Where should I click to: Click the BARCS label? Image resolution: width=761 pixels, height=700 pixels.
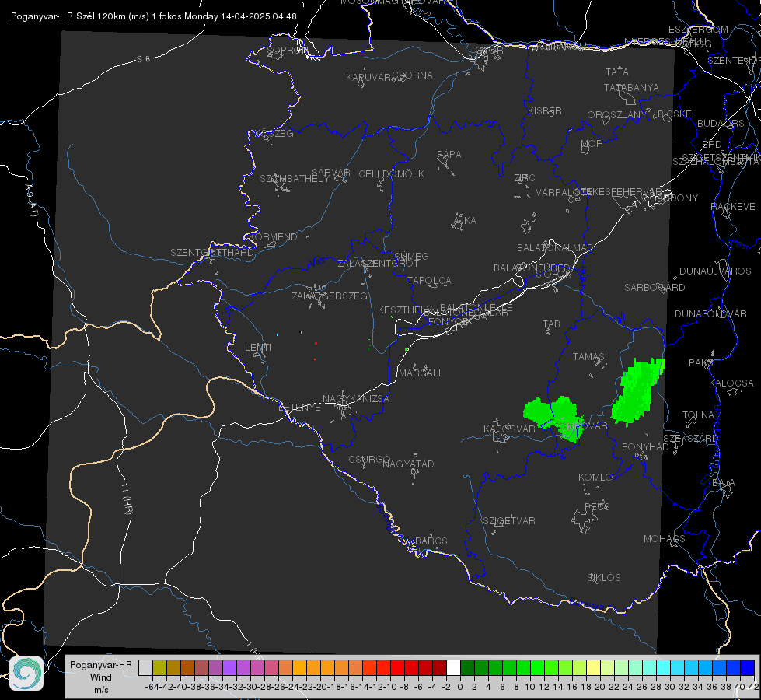click(x=431, y=541)
